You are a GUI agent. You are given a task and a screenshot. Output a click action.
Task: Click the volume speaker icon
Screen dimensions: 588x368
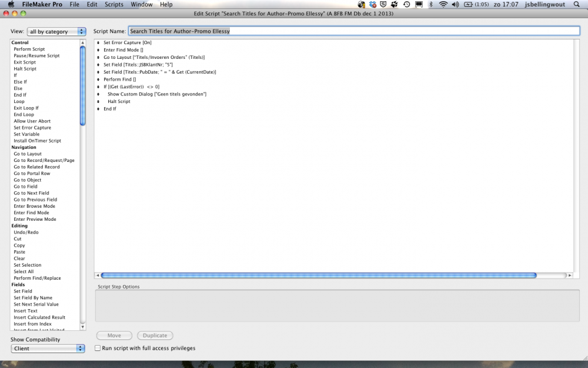(455, 5)
